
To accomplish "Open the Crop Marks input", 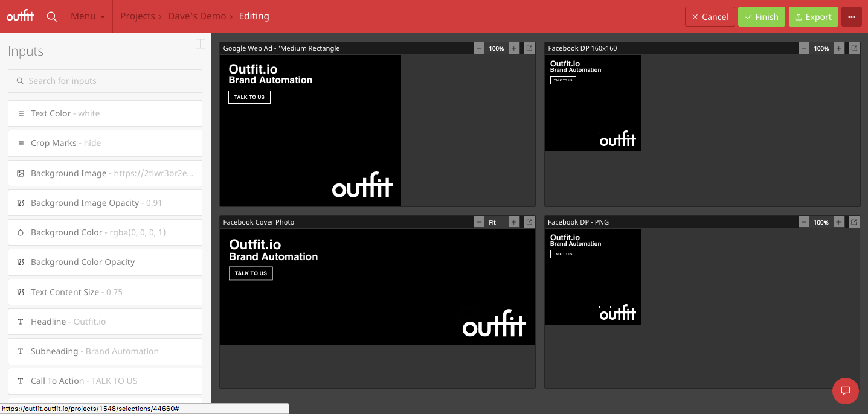I will [x=105, y=143].
